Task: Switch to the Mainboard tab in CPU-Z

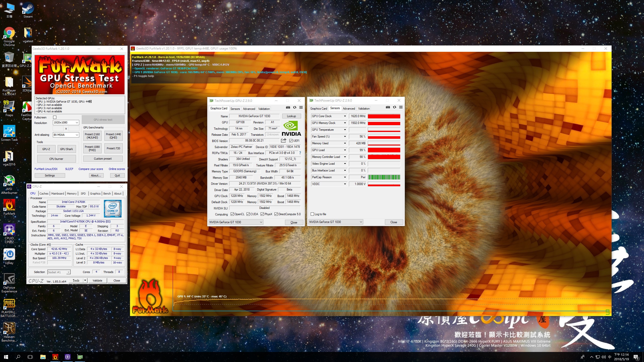Action: pos(58,194)
